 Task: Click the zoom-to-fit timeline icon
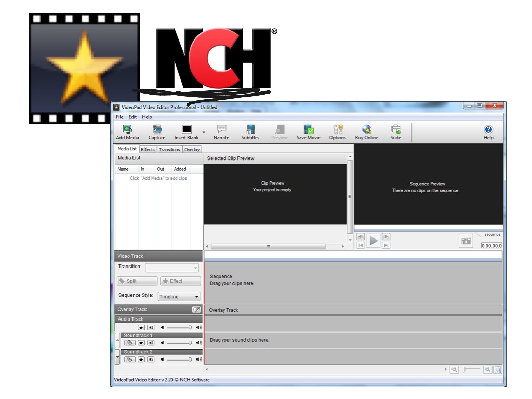pos(498,369)
